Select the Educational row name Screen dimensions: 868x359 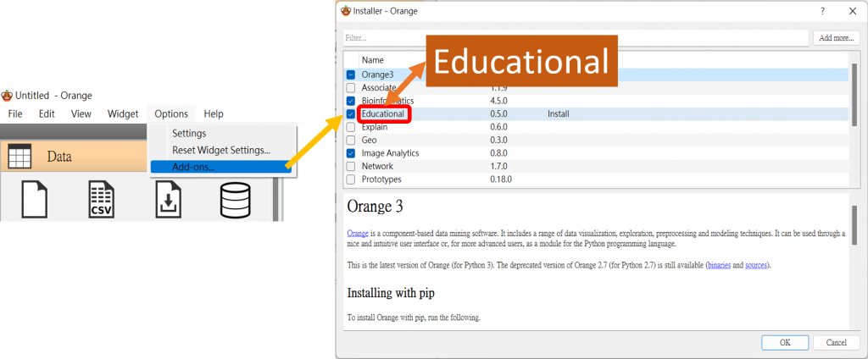[383, 114]
